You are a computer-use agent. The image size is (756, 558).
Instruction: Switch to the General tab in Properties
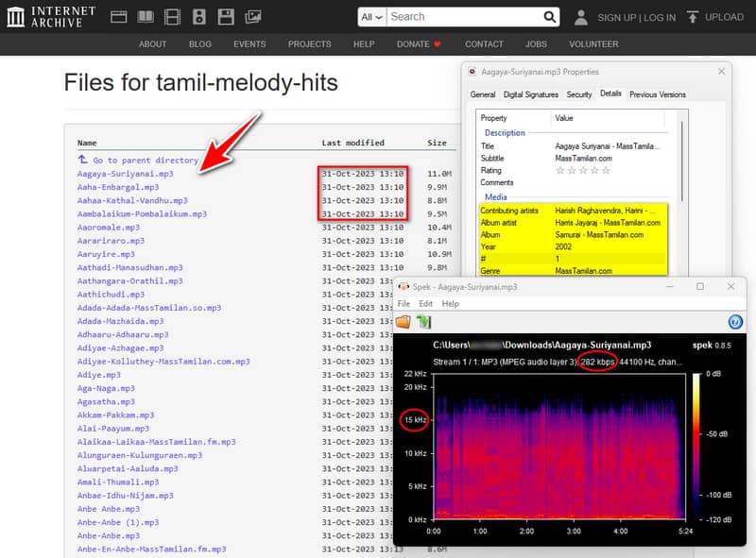[483, 94]
